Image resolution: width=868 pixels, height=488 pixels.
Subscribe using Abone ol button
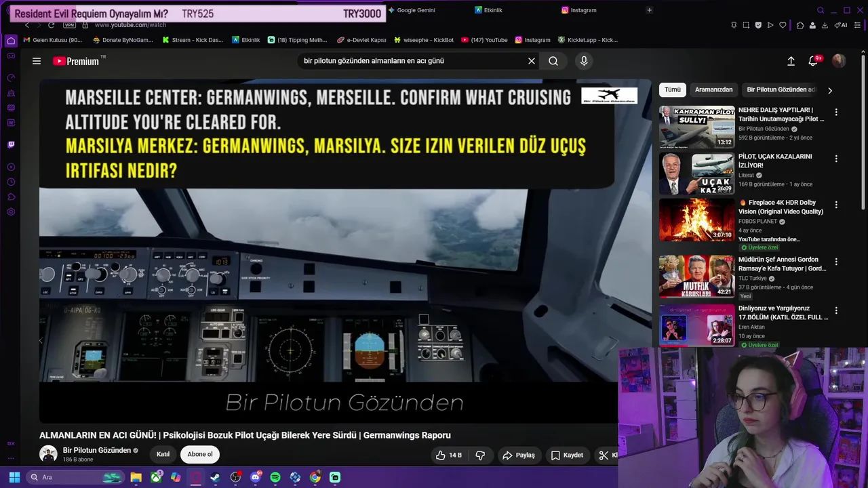pos(200,455)
